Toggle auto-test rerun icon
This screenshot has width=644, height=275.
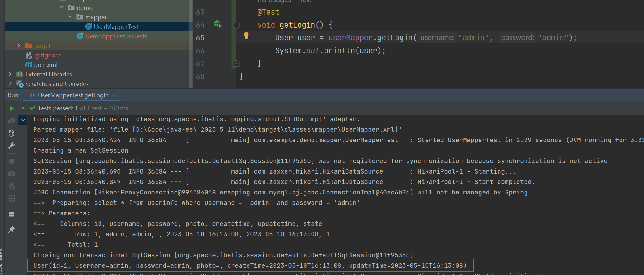tap(11, 133)
